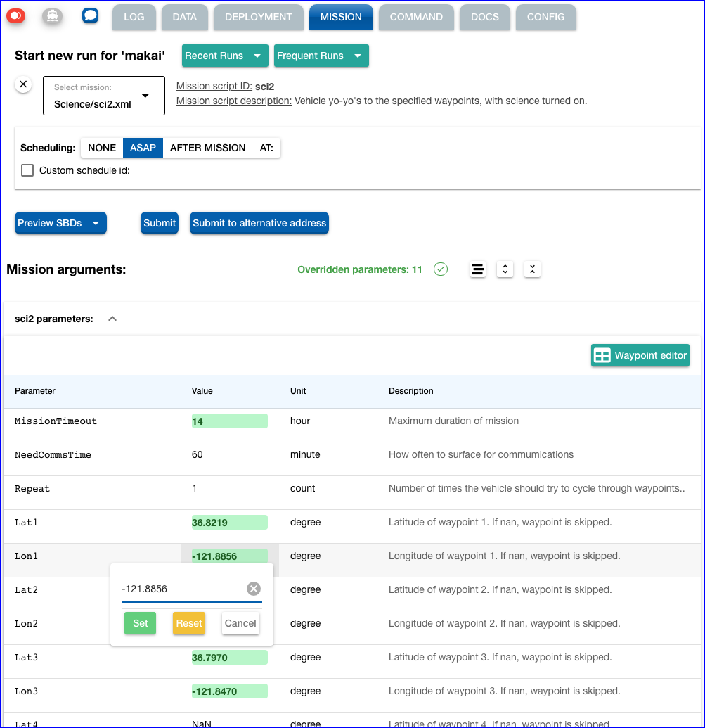The width and height of the screenshot is (705, 728).
Task: Click the green overridden parameters checkmark icon
Action: pyautogui.click(x=441, y=269)
